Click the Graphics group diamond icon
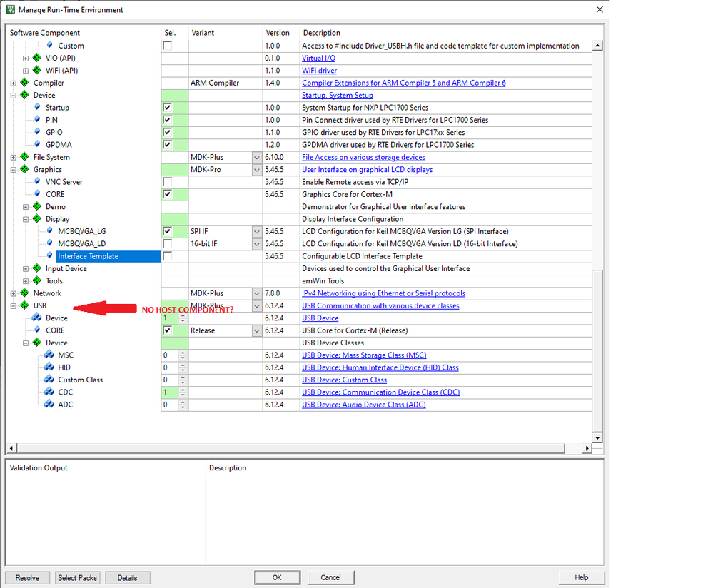Screen dimensions: 713x588 point(25,169)
